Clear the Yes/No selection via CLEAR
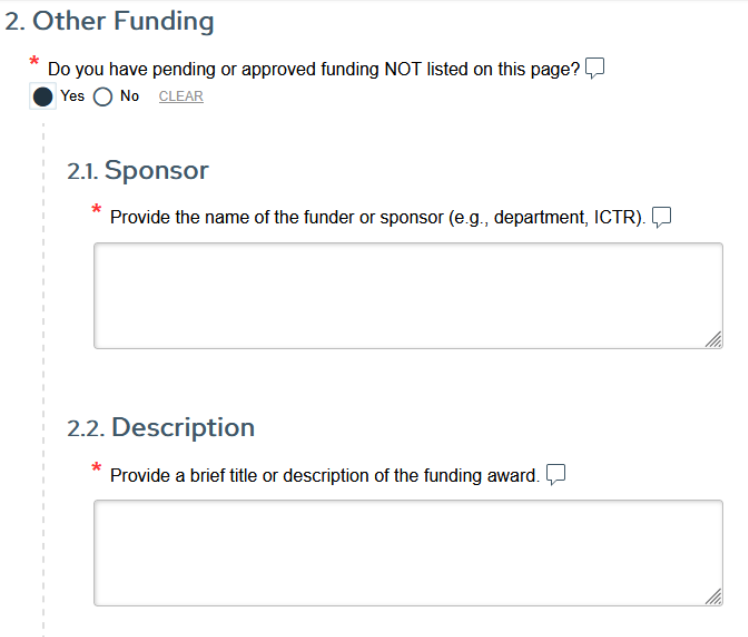 (x=180, y=97)
